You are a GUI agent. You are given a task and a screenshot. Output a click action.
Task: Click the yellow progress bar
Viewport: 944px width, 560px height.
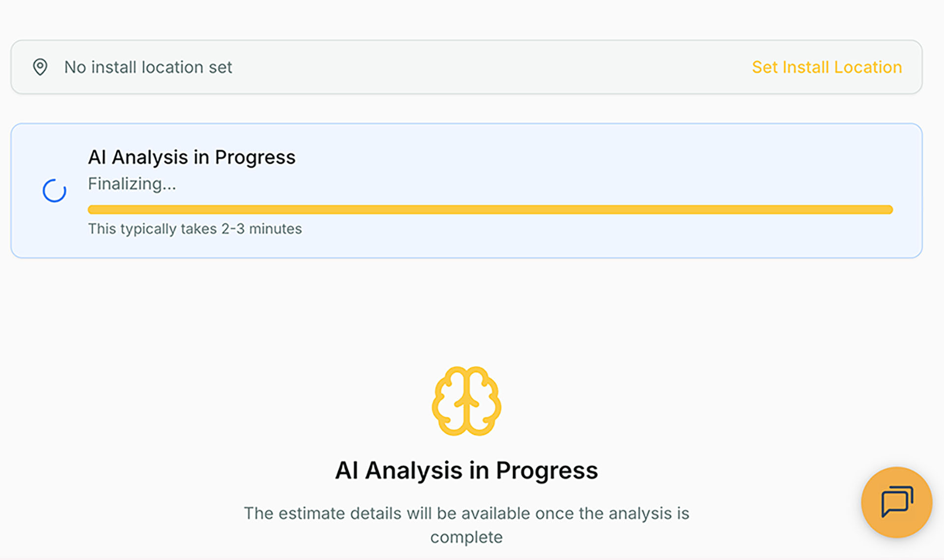tap(490, 210)
